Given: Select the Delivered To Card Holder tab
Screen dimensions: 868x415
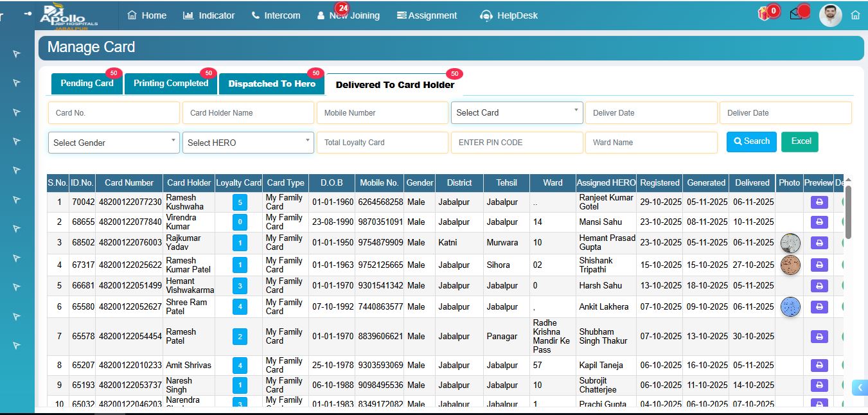Looking at the screenshot, I should 395,85.
